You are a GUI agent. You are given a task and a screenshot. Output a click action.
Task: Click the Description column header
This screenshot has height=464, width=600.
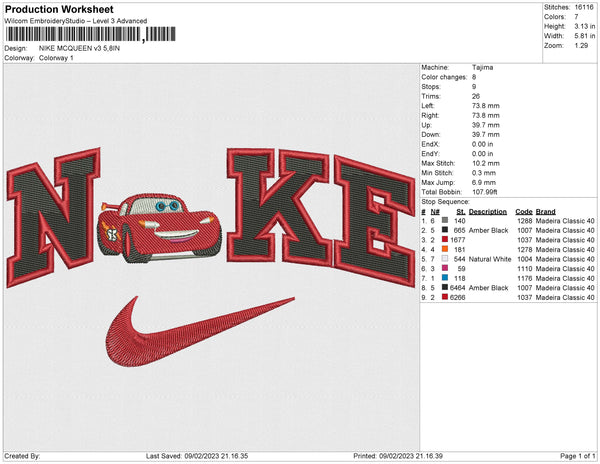tap(488, 211)
